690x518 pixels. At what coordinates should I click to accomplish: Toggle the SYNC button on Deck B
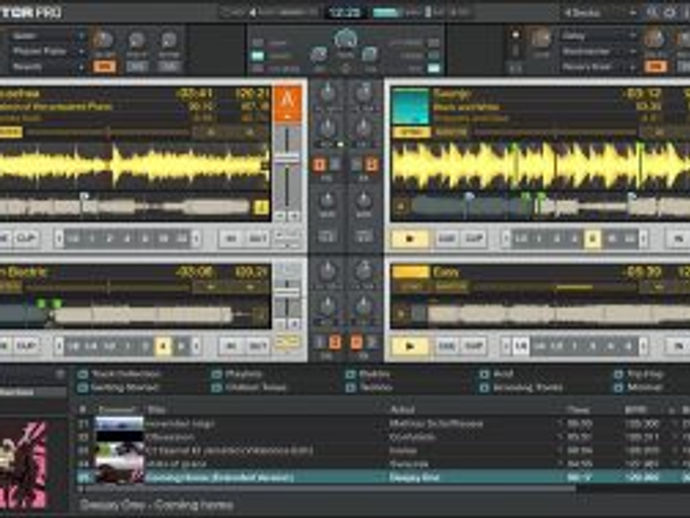click(411, 132)
